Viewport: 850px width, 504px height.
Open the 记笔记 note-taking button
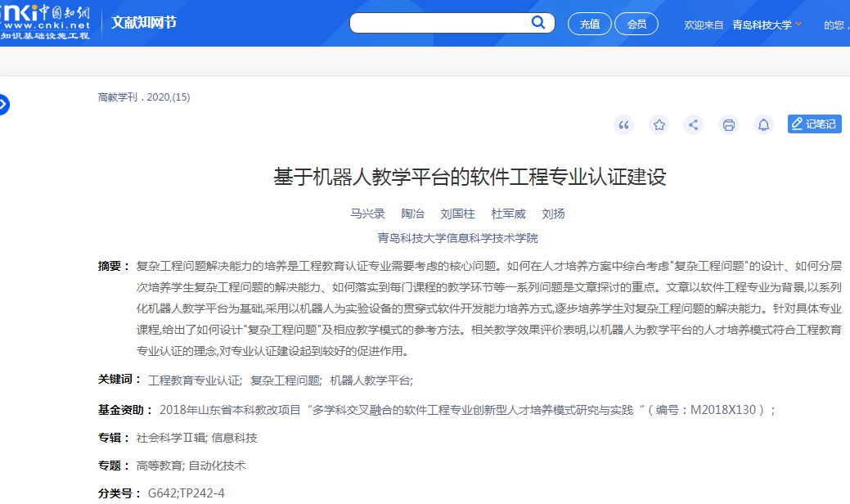point(814,124)
